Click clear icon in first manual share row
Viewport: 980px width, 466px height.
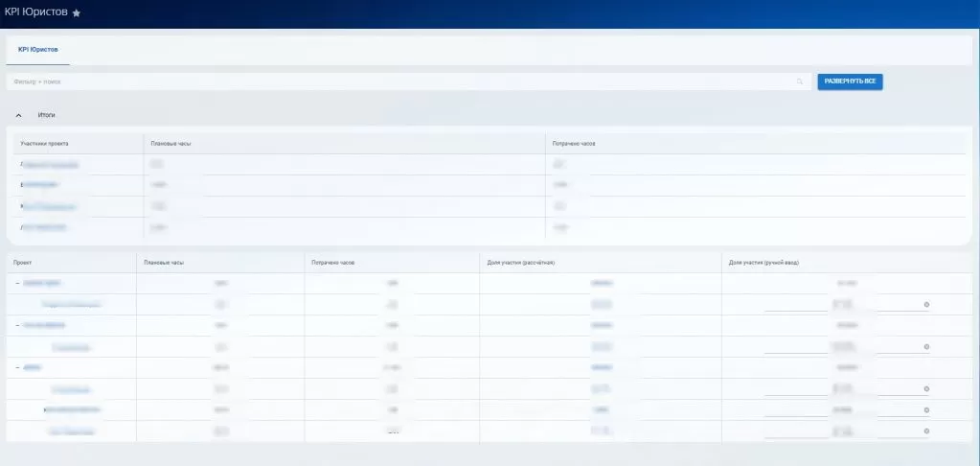tap(926, 305)
